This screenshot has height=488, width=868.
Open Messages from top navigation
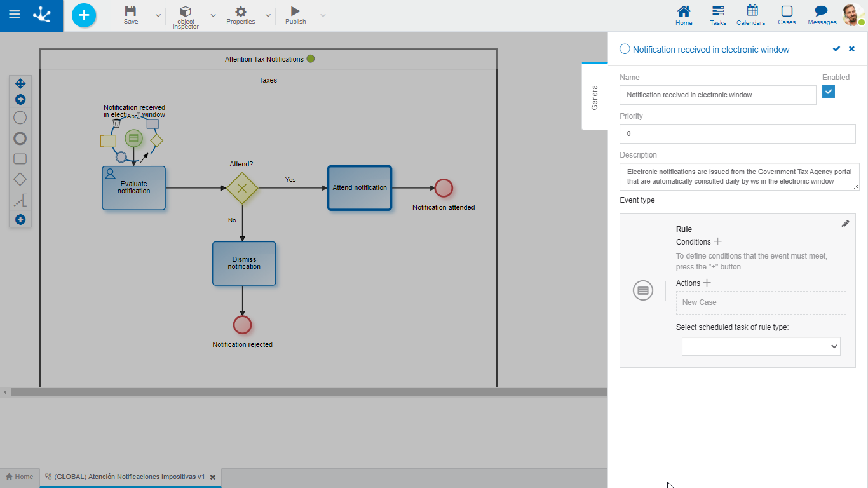coord(822,15)
